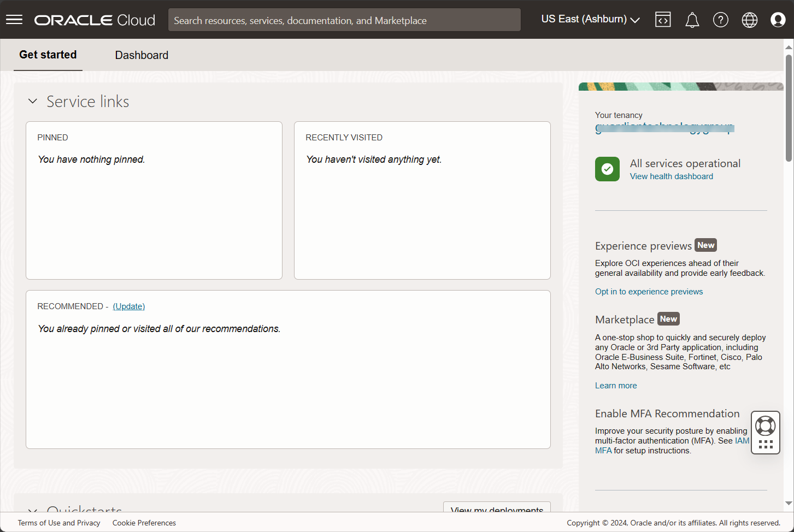Screen dimensions: 794x532
Task: Click the vertical page scrollbar
Action: coord(789,109)
